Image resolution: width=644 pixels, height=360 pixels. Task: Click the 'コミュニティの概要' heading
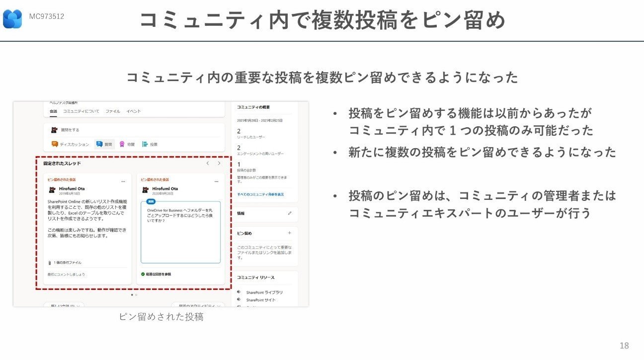(253, 107)
